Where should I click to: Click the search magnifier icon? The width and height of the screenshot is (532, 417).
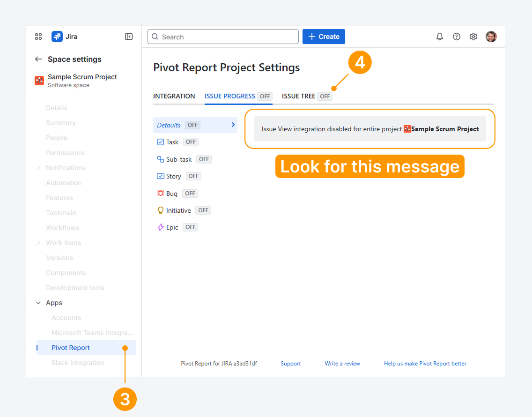click(155, 37)
